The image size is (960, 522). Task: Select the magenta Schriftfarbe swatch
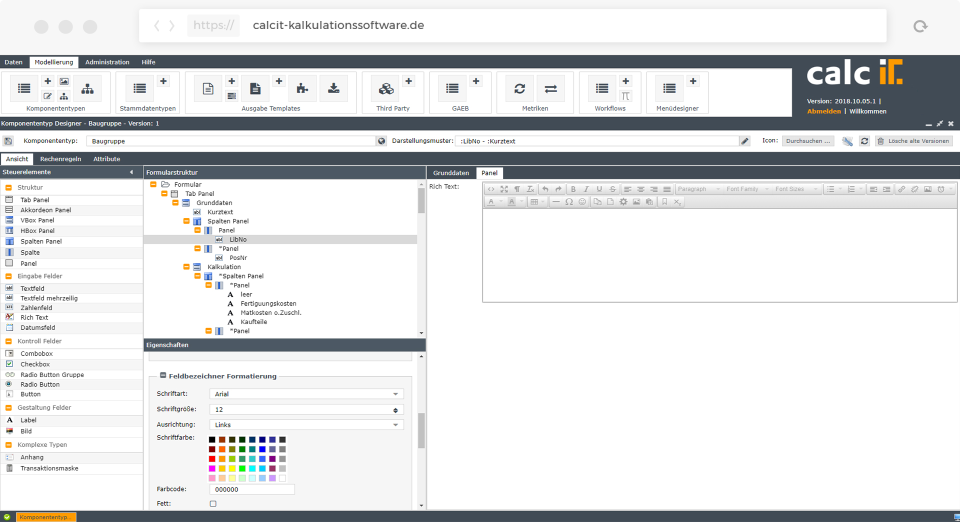click(212, 469)
